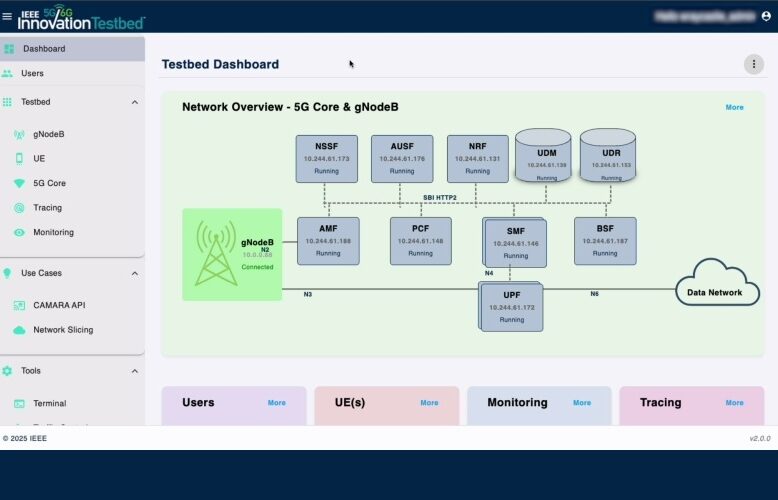Click the Monitoring eye icon
This screenshot has width=778, height=500.
(x=19, y=232)
